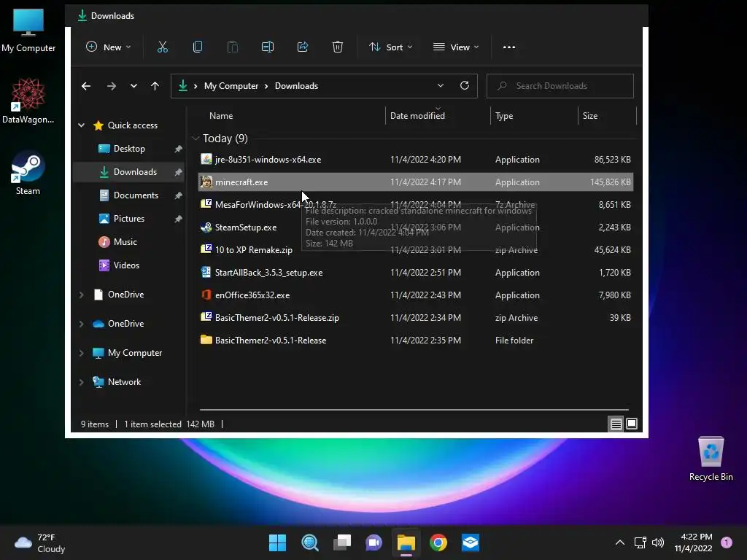747x560 pixels.
Task: Go back with the left arrow
Action: click(x=86, y=86)
